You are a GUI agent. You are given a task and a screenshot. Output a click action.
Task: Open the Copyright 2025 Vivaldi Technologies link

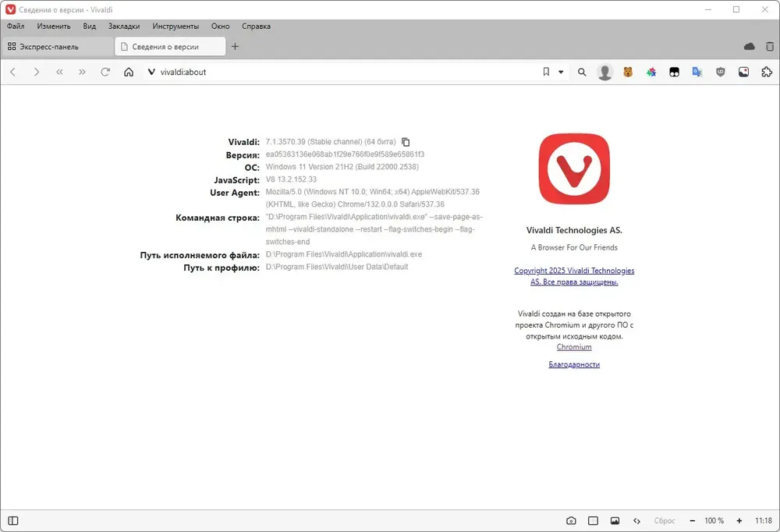(x=574, y=276)
